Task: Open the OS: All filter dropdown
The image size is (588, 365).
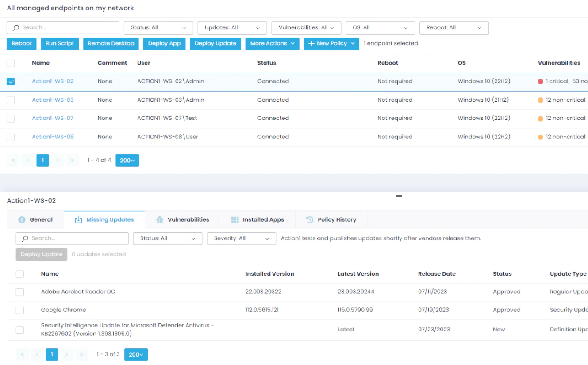Action: [x=380, y=27]
